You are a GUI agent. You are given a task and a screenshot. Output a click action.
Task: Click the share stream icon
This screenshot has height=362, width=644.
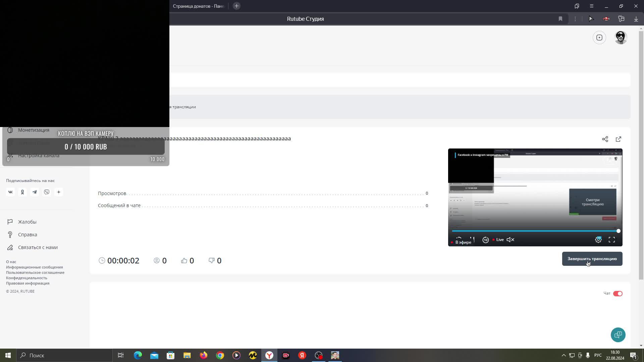[605, 139]
